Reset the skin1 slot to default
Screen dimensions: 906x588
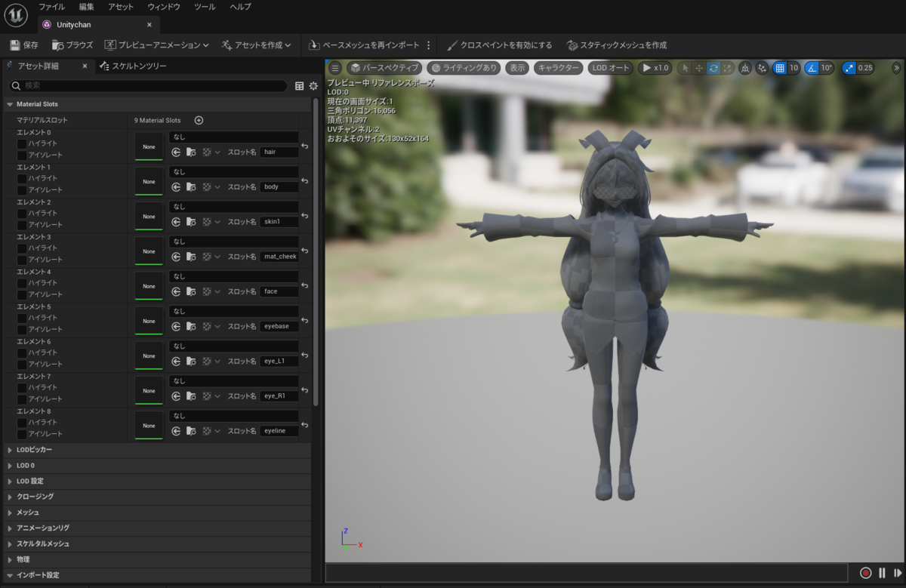tap(305, 216)
